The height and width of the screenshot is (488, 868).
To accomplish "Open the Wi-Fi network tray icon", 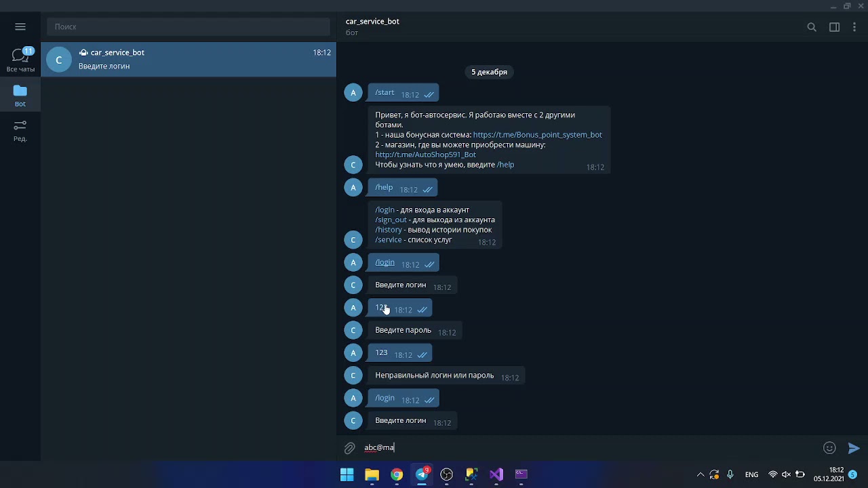I will pyautogui.click(x=772, y=474).
